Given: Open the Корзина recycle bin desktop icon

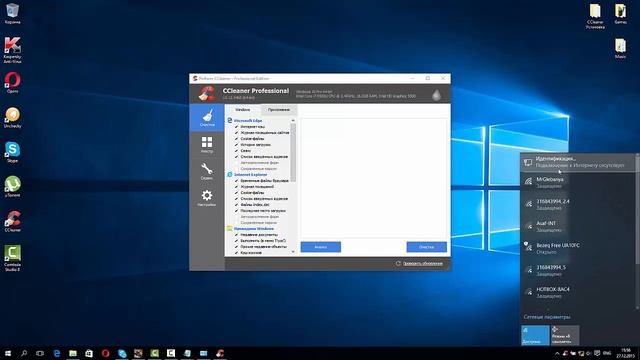Looking at the screenshot, I should tap(12, 13).
